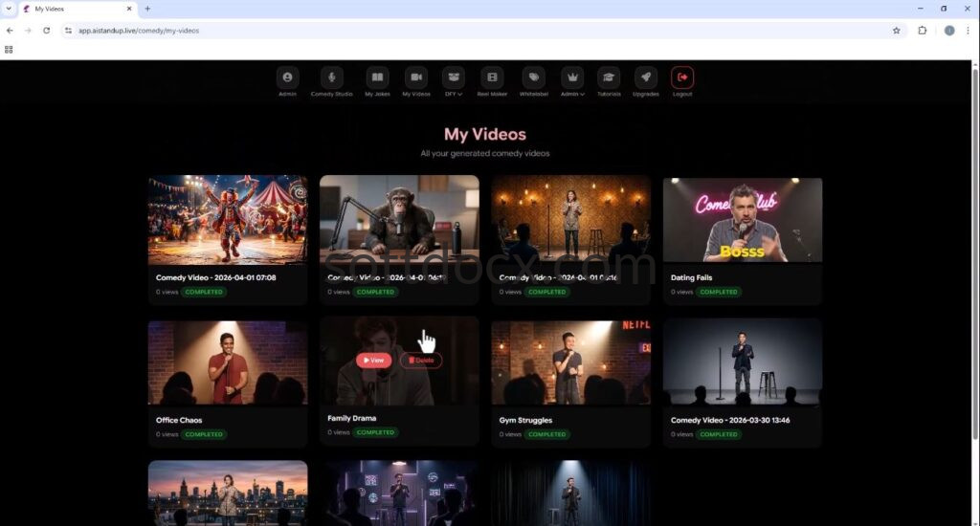
Task: Click the "Dating Fails" title text
Action: [x=691, y=277]
